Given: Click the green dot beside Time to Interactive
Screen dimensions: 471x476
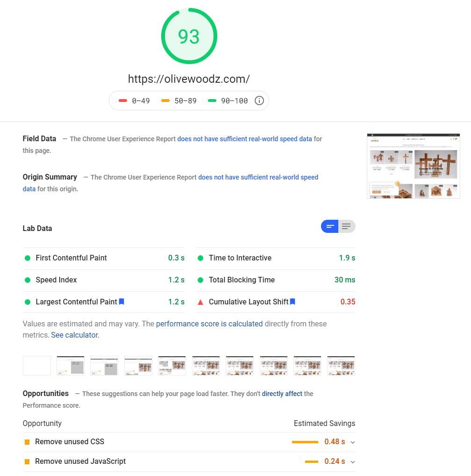Looking at the screenshot, I should coord(200,258).
